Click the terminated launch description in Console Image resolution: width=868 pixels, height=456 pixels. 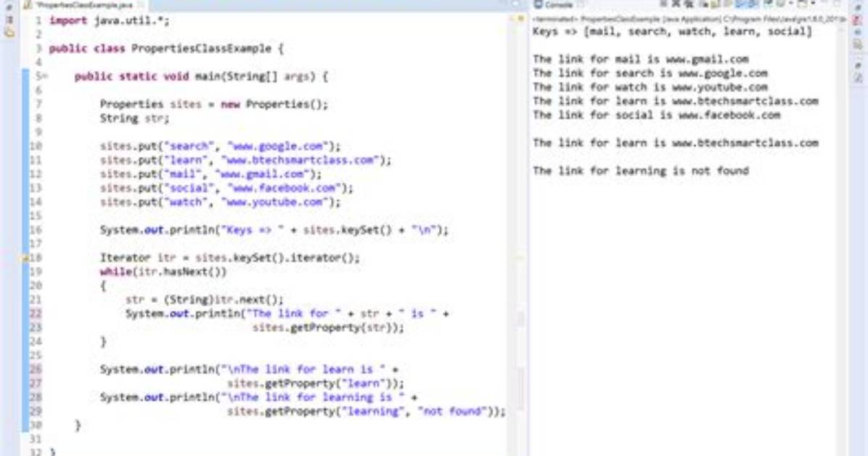[688, 20]
